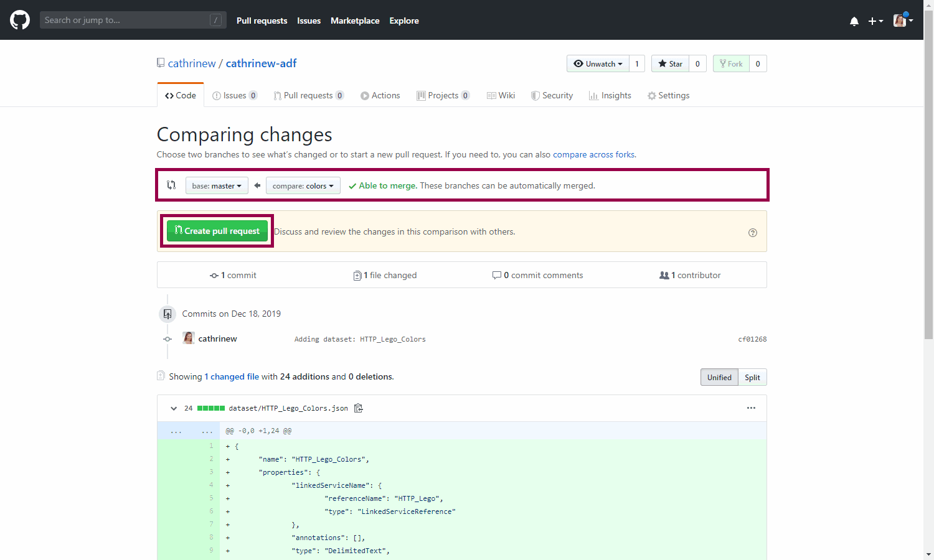
Task: Switch the diff view to Split
Action: pyautogui.click(x=752, y=377)
